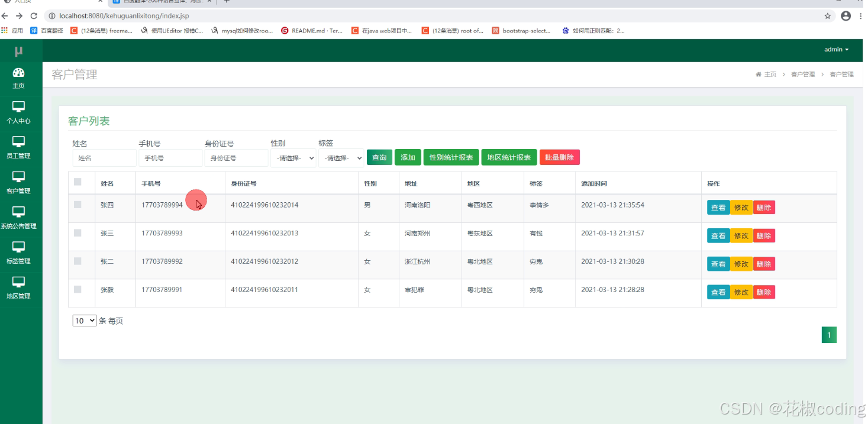This screenshot has height=424, width=868.
Task: Click 删除 for 张毅
Action: pyautogui.click(x=764, y=292)
